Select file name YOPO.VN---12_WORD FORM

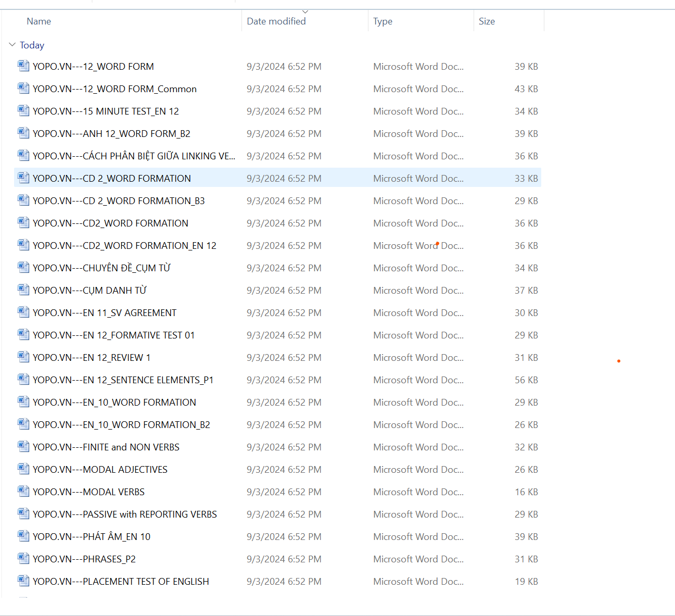tap(93, 67)
